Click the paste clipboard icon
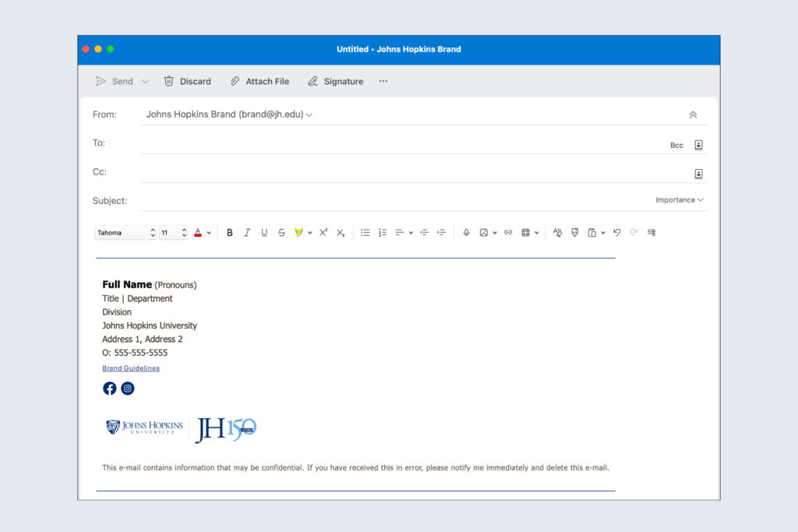The height and width of the screenshot is (532, 798). [x=592, y=233]
